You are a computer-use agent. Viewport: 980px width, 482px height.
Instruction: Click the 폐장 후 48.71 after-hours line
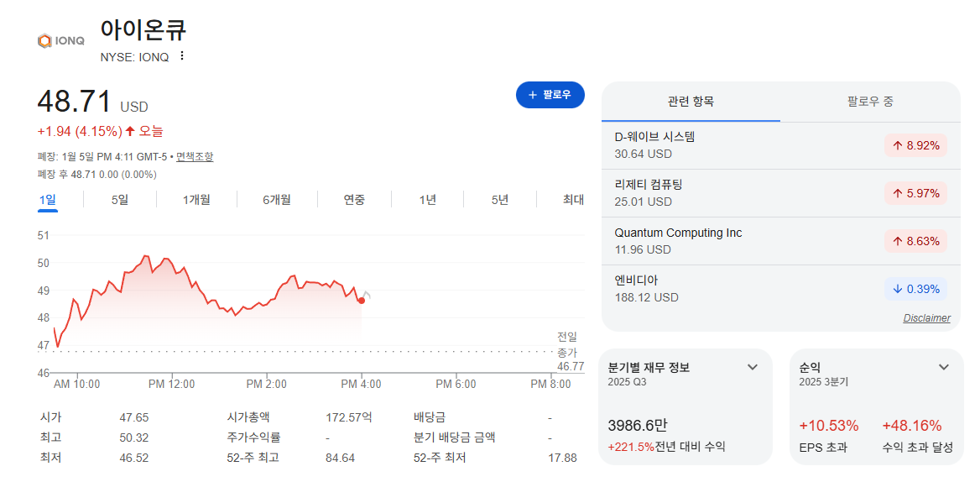pos(96,175)
